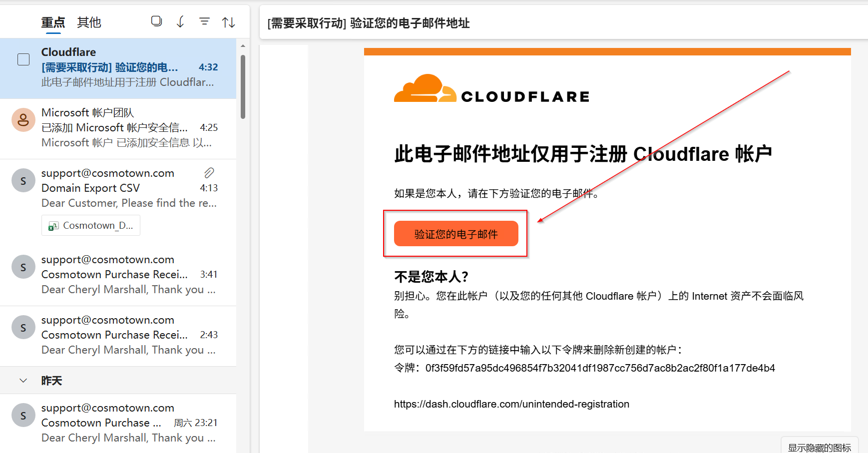Screen dimensions: 868x453
Task: Click the jump-down arrow icon in list header
Action: coord(180,22)
